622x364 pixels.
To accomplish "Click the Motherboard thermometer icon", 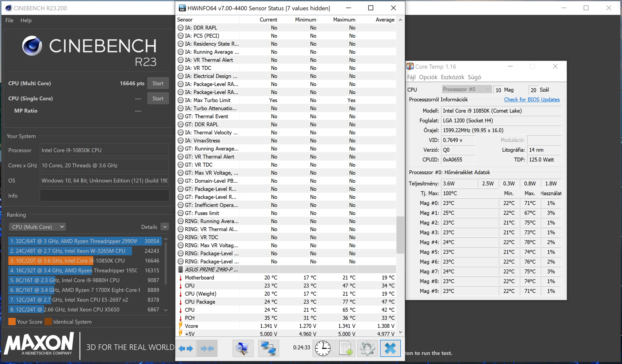I will pyautogui.click(x=181, y=278).
